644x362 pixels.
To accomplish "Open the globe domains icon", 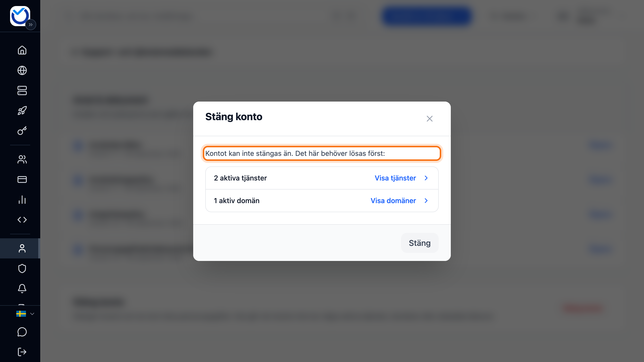I will click(x=22, y=70).
